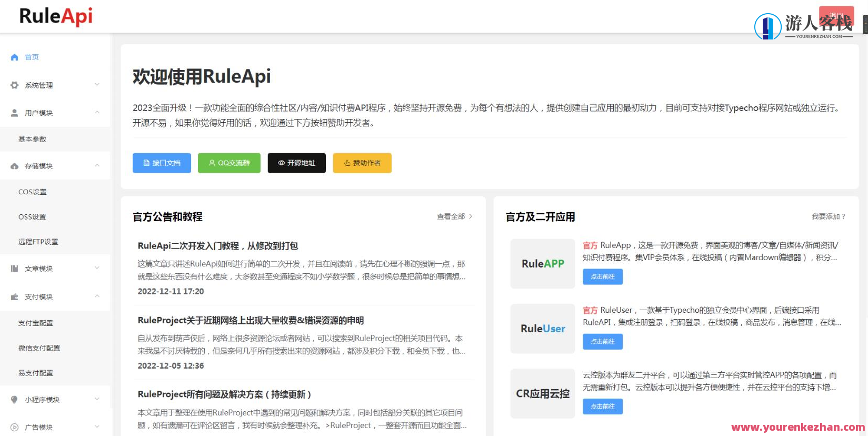Click the 官方及二开应用 heading
Image resolution: width=868 pixels, height=436 pixels.
click(x=540, y=216)
